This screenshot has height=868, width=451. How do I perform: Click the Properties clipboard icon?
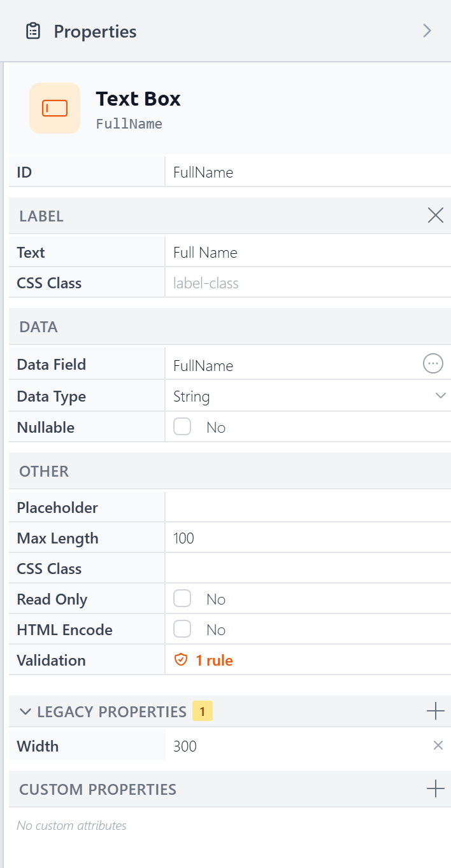(32, 31)
